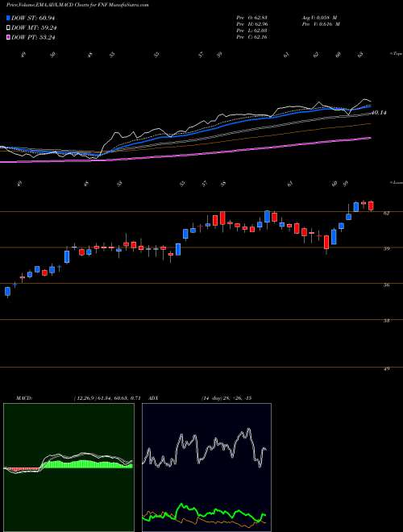
Task: Click the last red candlestick on the right
Action: pos(371,206)
